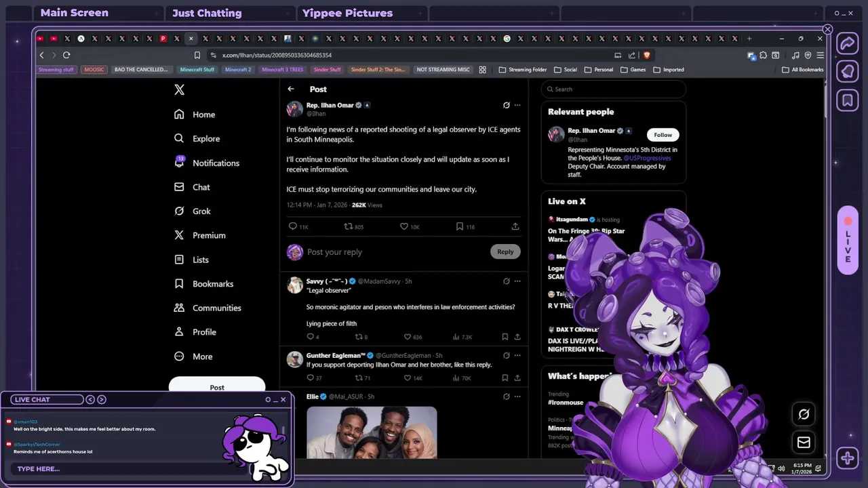
Task: Click the X Search box
Action: [x=614, y=89]
